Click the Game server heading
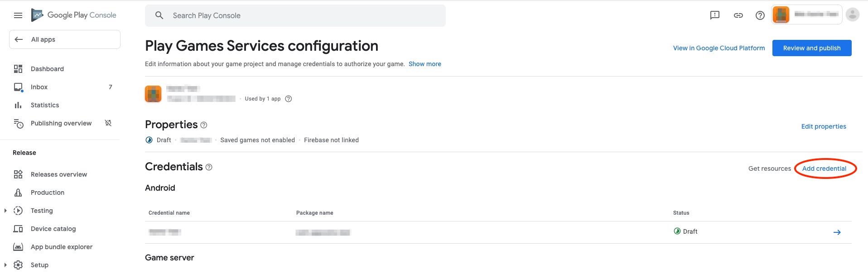The image size is (868, 274). point(169,258)
